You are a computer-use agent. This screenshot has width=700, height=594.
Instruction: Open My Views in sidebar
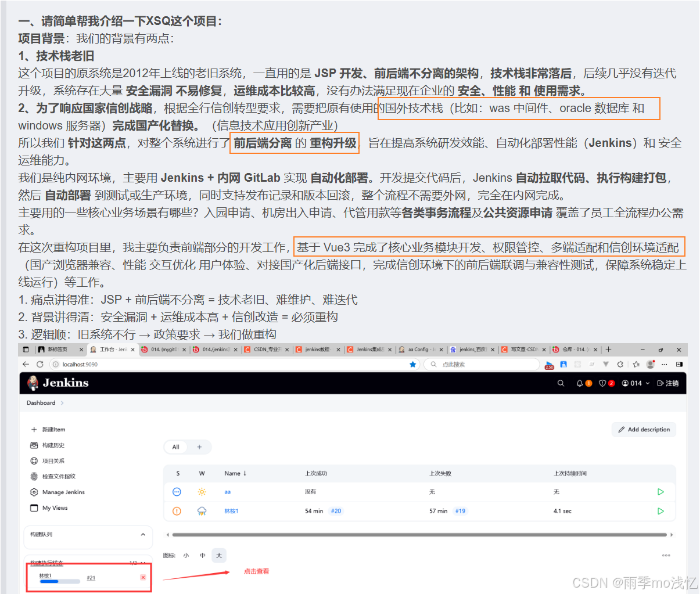[x=49, y=508]
